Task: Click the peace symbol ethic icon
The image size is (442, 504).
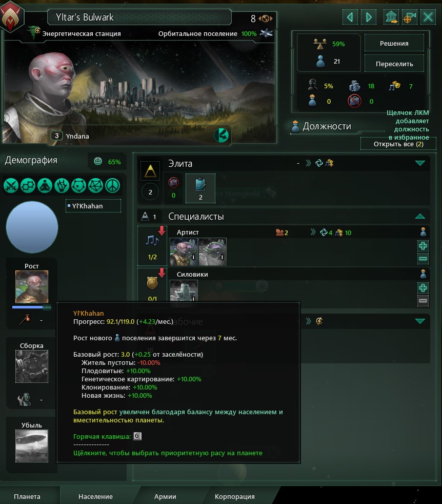Action: [112, 185]
